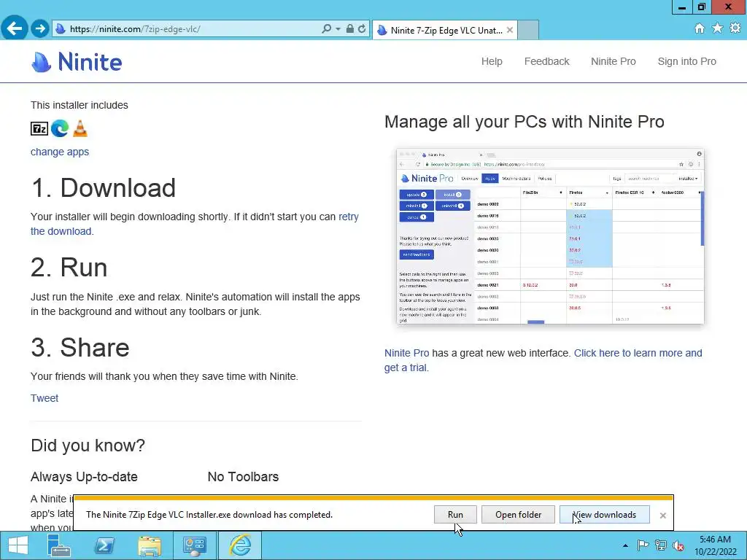Run the downloaded Ninite installer
Viewport: 747px width, 560px height.
[x=455, y=515]
